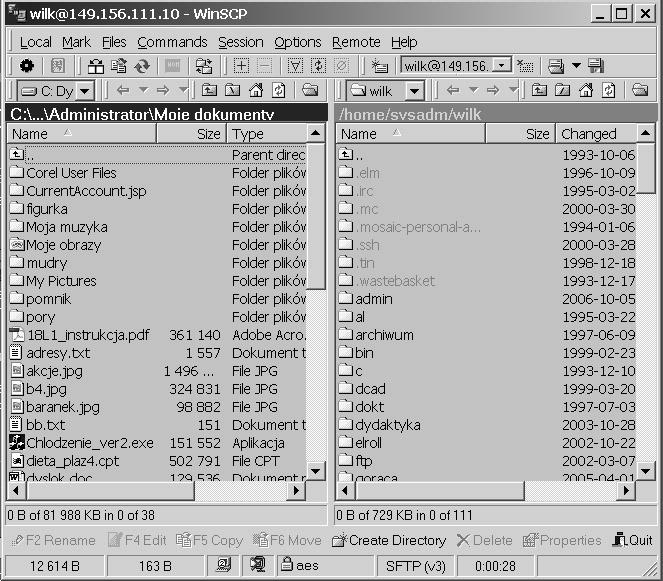Image resolution: width=663 pixels, height=581 pixels.
Task: Click the local Home directory icon
Action: [255, 90]
